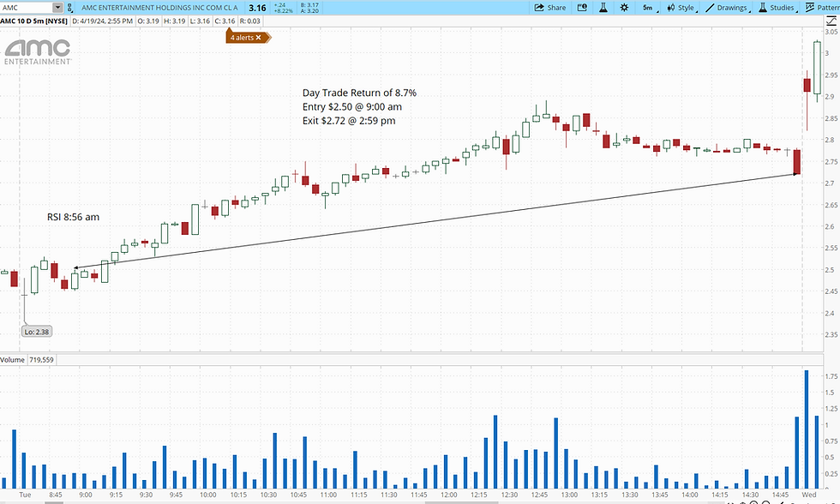Click the L: 3.16 low value
The width and height of the screenshot is (840, 504).
pos(200,21)
